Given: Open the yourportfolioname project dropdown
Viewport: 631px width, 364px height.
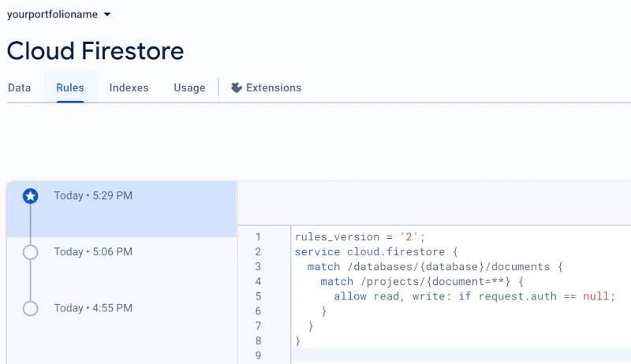Looking at the screenshot, I should point(58,14).
